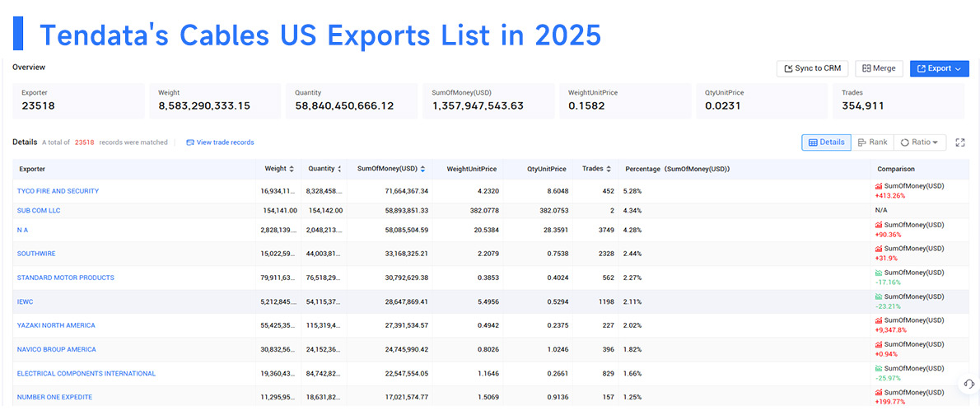The width and height of the screenshot is (980, 420).
Task: Select SumOfMoney(USD) overview card
Action: 488,100
